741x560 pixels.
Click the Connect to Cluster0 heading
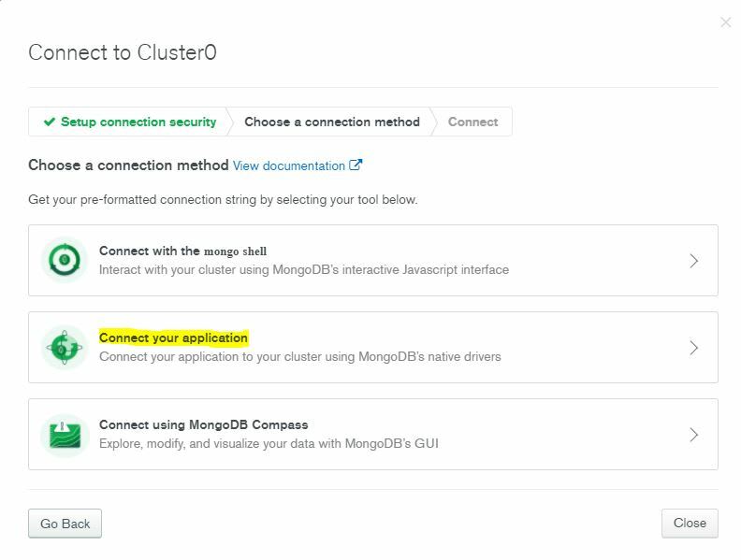(x=123, y=52)
